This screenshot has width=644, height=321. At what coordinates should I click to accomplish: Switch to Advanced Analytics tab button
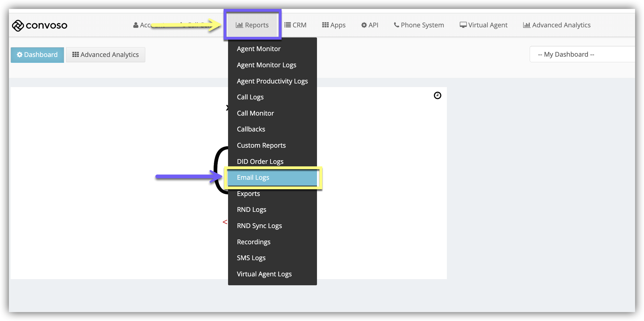coord(106,55)
